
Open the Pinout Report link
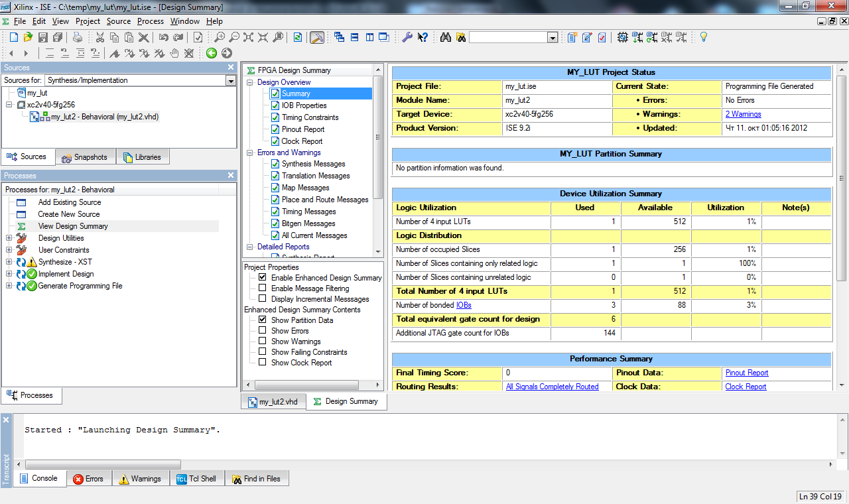pyautogui.click(x=747, y=373)
